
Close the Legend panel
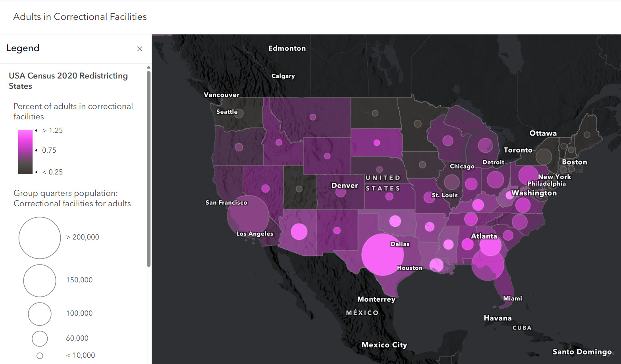point(140,49)
